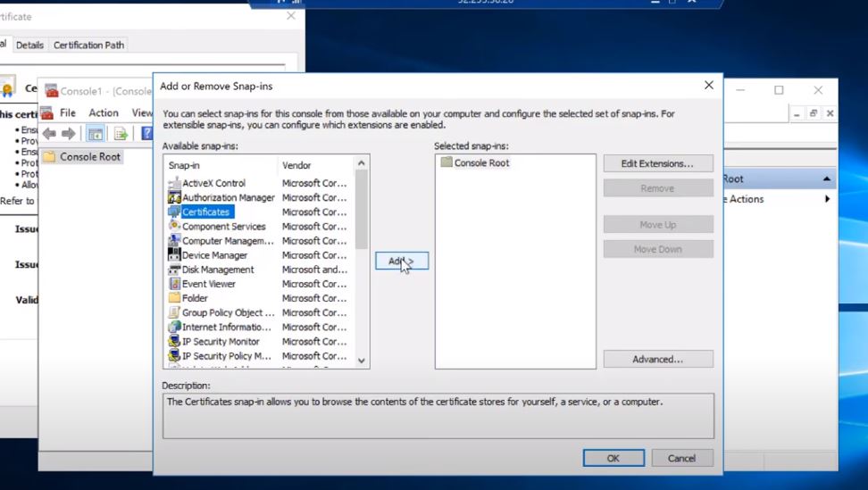Screen dimensions: 868x490
Task: Select the IP Security Policy snap-in icon
Action: pyautogui.click(x=174, y=355)
